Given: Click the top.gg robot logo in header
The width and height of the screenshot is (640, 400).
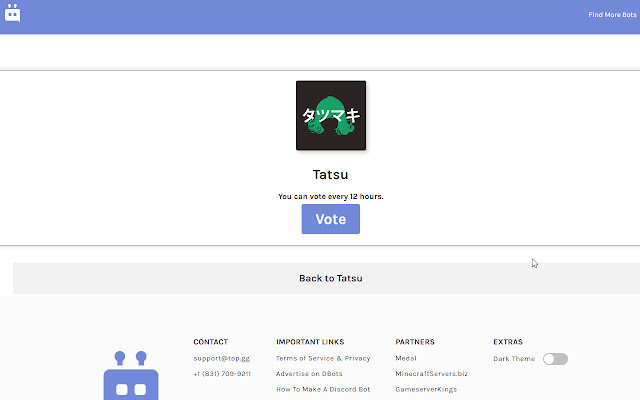Looking at the screenshot, I should [13, 13].
